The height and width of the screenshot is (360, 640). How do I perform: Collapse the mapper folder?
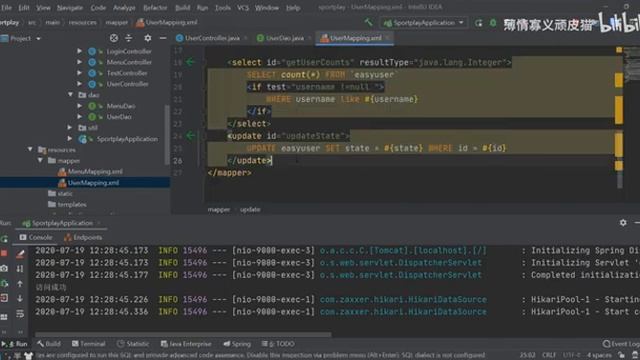click(40, 160)
